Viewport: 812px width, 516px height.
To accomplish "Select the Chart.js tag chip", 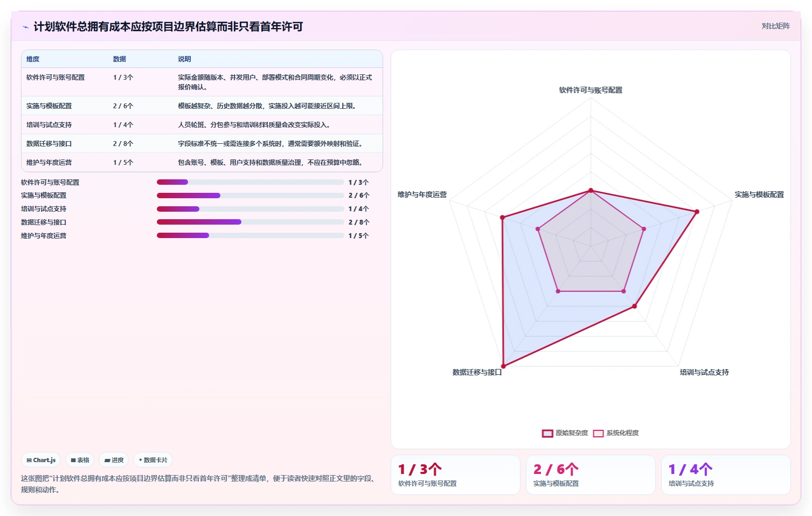I will (41, 460).
